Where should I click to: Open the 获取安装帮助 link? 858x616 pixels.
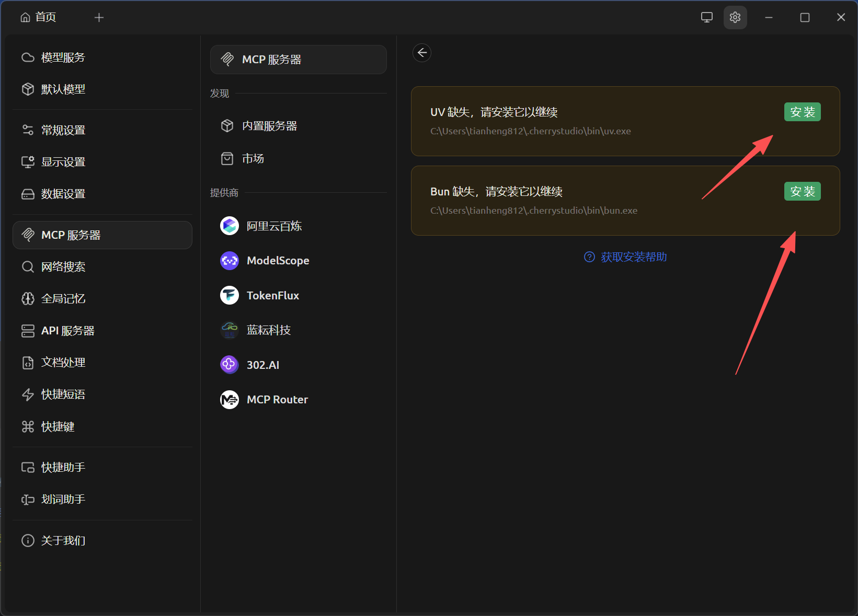pyautogui.click(x=634, y=257)
